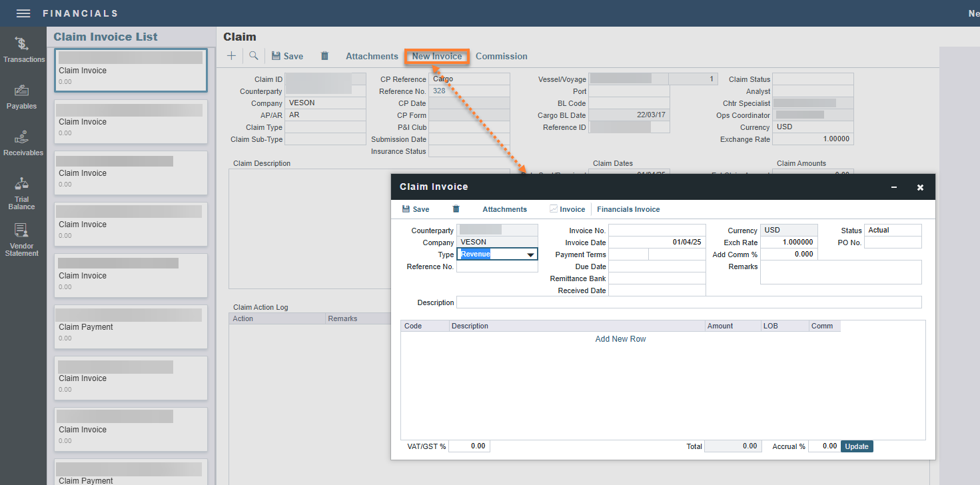Open the hamburger navigation menu
This screenshot has height=485, width=980.
coord(23,13)
